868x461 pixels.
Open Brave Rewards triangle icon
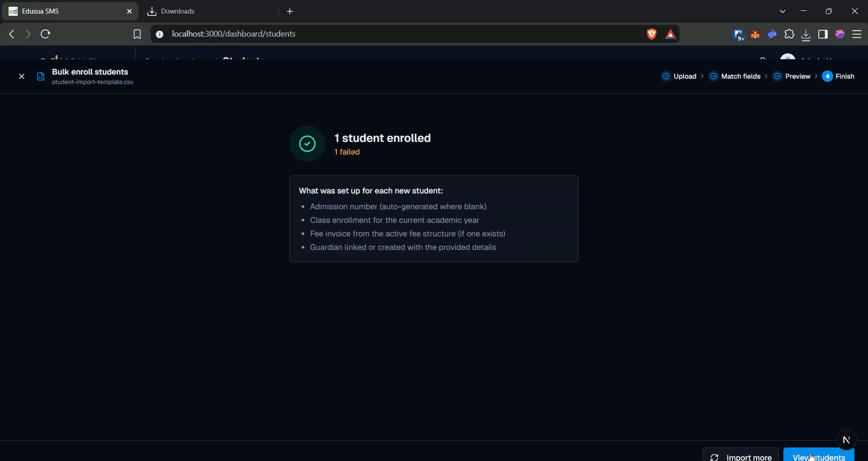tap(670, 34)
